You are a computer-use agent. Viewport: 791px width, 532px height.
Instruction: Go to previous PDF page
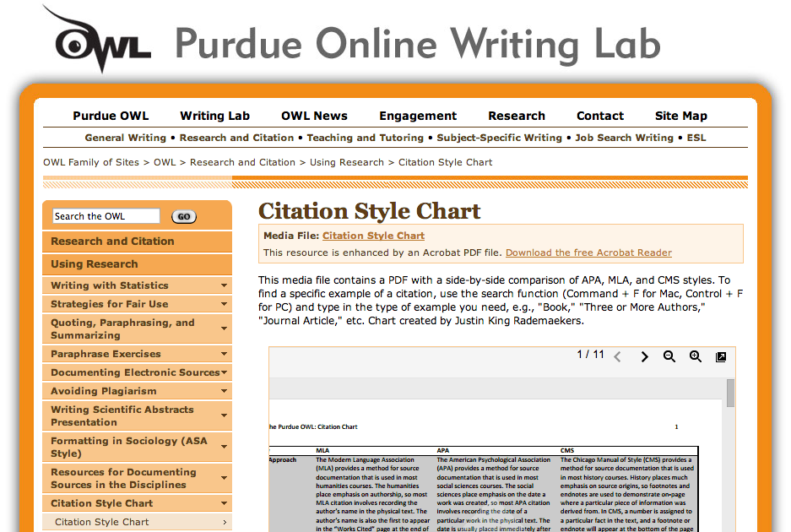pos(617,357)
